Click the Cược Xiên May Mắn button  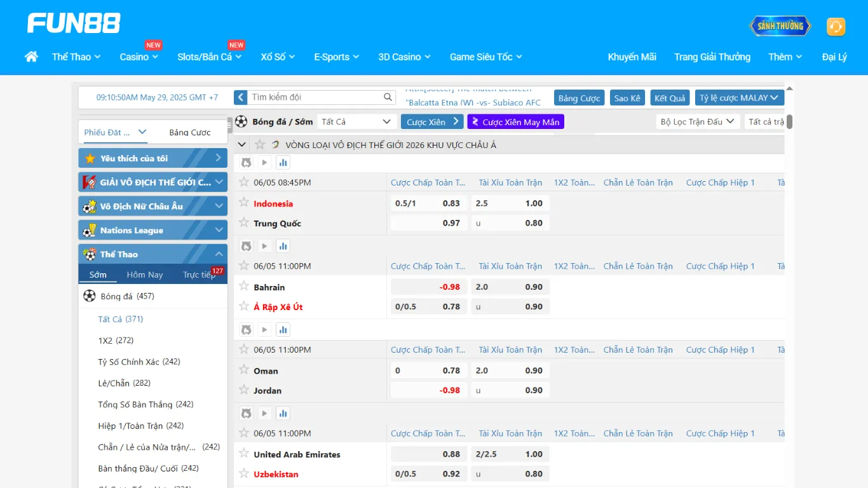click(515, 122)
